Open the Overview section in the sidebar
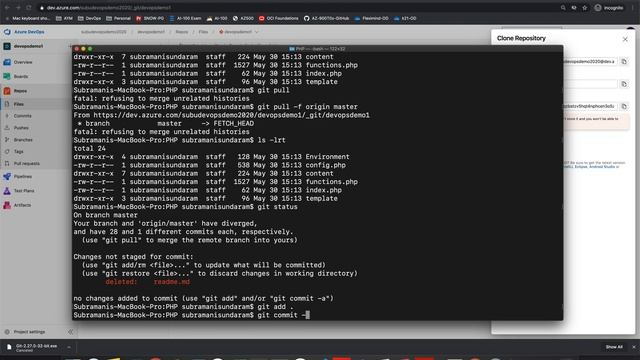640x360 pixels. pyautogui.click(x=23, y=62)
